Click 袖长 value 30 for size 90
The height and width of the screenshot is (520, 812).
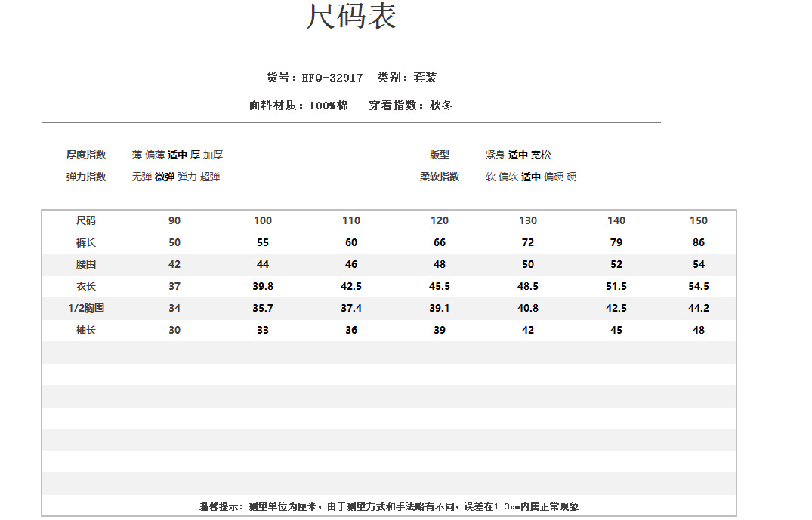pos(174,330)
